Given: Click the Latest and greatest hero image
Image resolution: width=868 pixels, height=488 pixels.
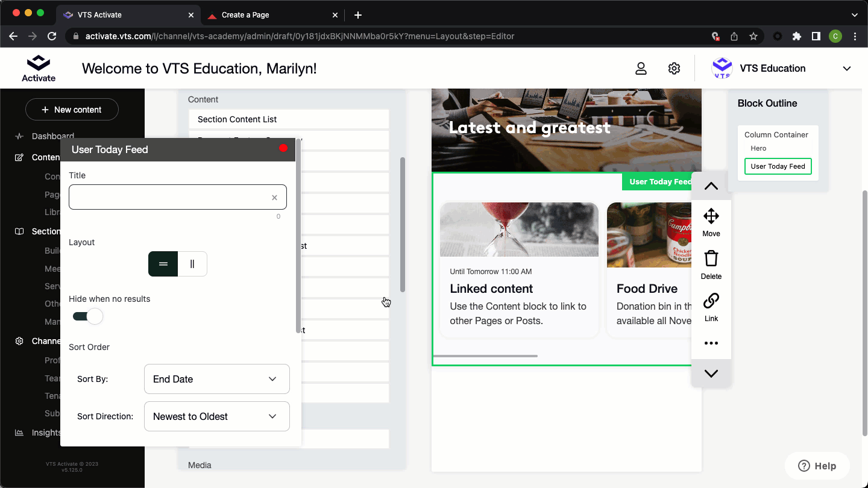Looking at the screenshot, I should pos(567,130).
